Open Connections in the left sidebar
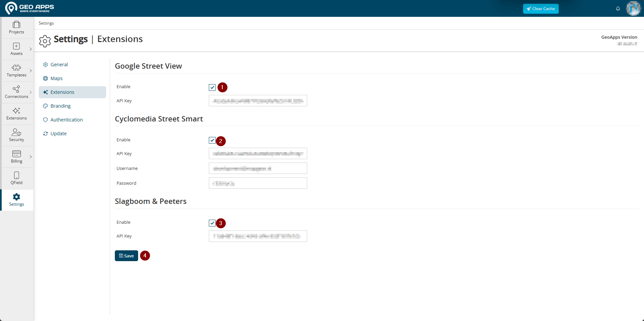644x321 pixels. click(x=17, y=92)
